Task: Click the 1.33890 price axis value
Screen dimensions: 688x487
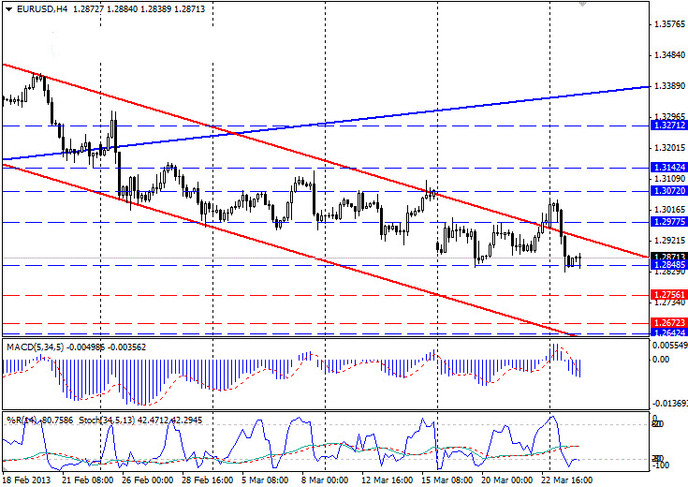Action: tap(669, 86)
